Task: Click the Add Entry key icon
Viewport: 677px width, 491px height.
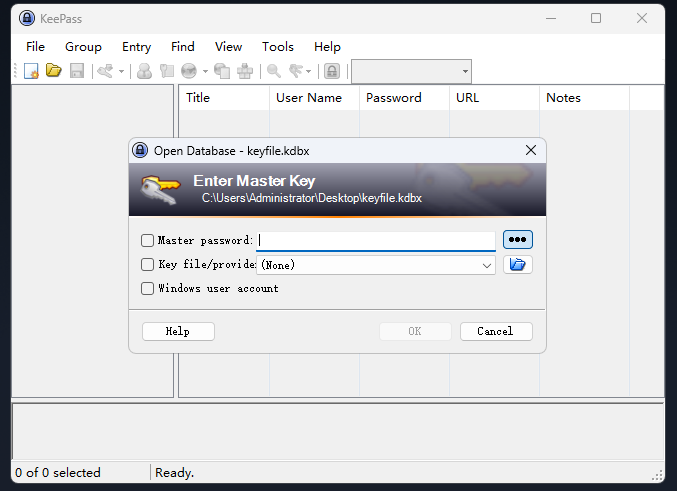Action: (105, 71)
